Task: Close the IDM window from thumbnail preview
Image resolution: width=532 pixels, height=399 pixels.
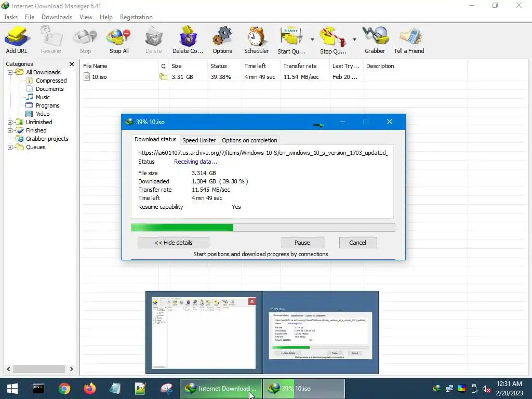Action: 252,301
